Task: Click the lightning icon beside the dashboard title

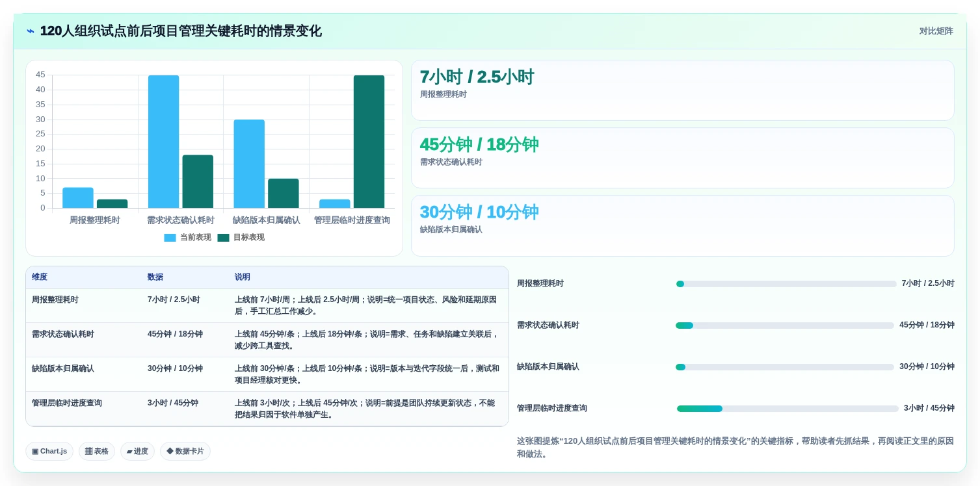Action: tap(31, 31)
